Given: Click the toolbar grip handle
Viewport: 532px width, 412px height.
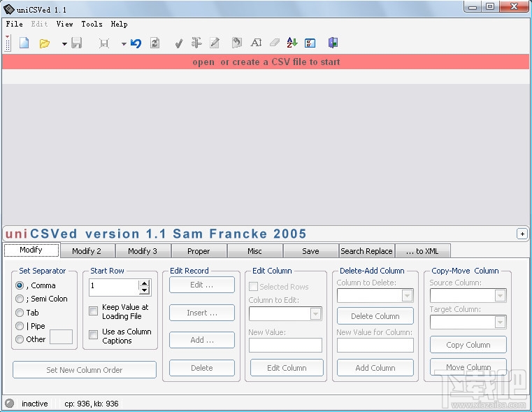Looking at the screenshot, I should tap(8, 43).
